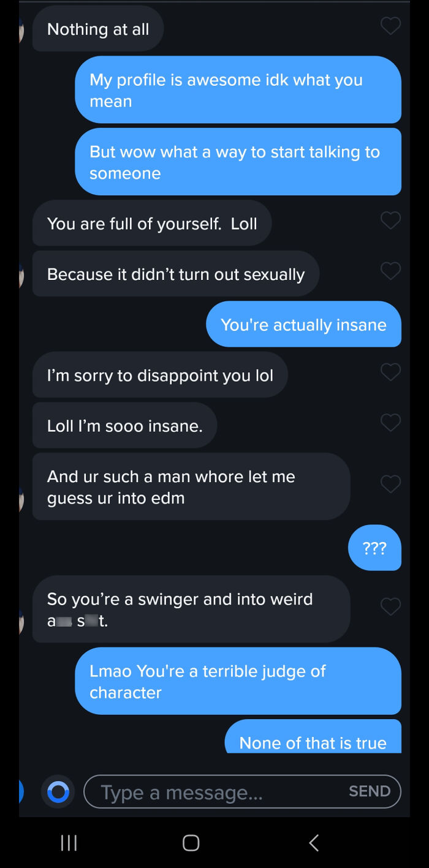This screenshot has height=868, width=429.
Task: Tap avatar beside 'Nothing at all' message
Action: pyautogui.click(x=21, y=29)
